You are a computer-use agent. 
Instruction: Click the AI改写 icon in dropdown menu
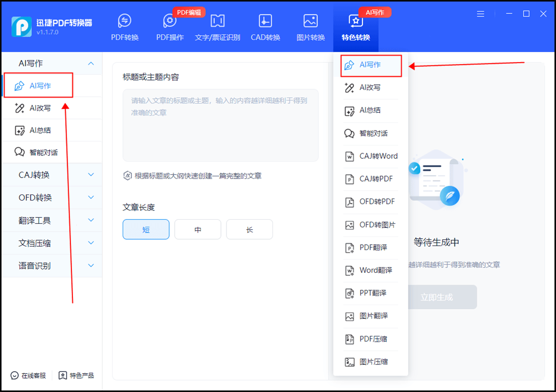tap(349, 87)
